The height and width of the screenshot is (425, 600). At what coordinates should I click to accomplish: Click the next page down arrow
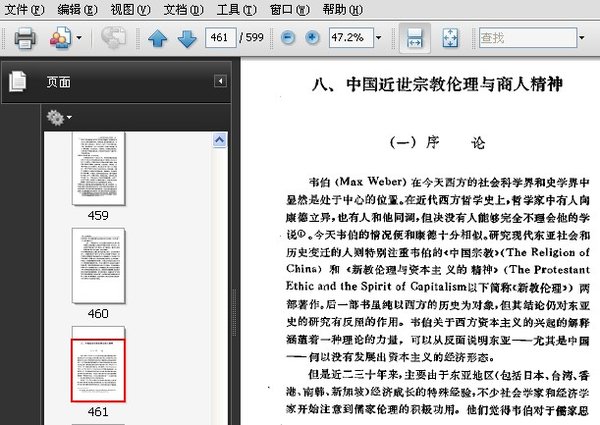186,38
